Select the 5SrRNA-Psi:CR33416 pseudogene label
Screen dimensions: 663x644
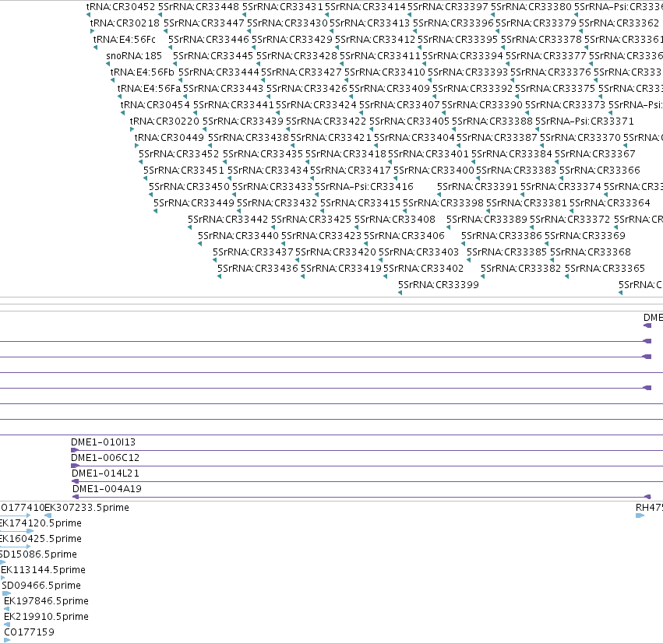364,187
